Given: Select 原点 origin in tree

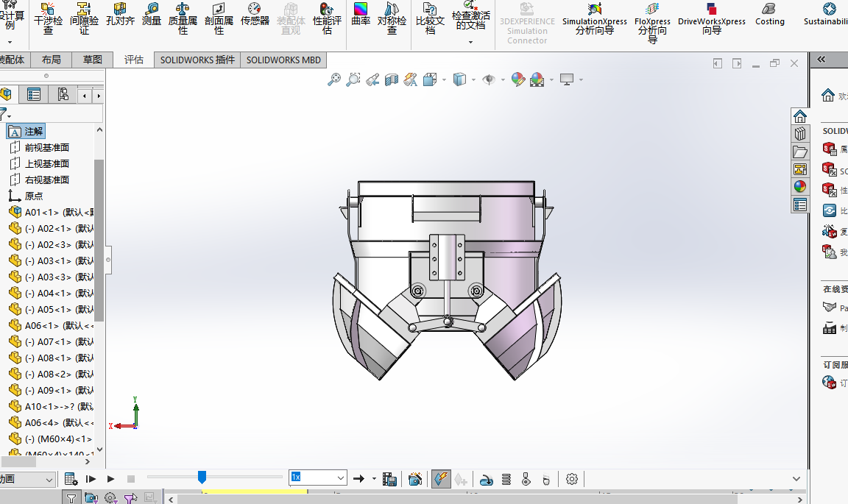Looking at the screenshot, I should tap(26, 196).
